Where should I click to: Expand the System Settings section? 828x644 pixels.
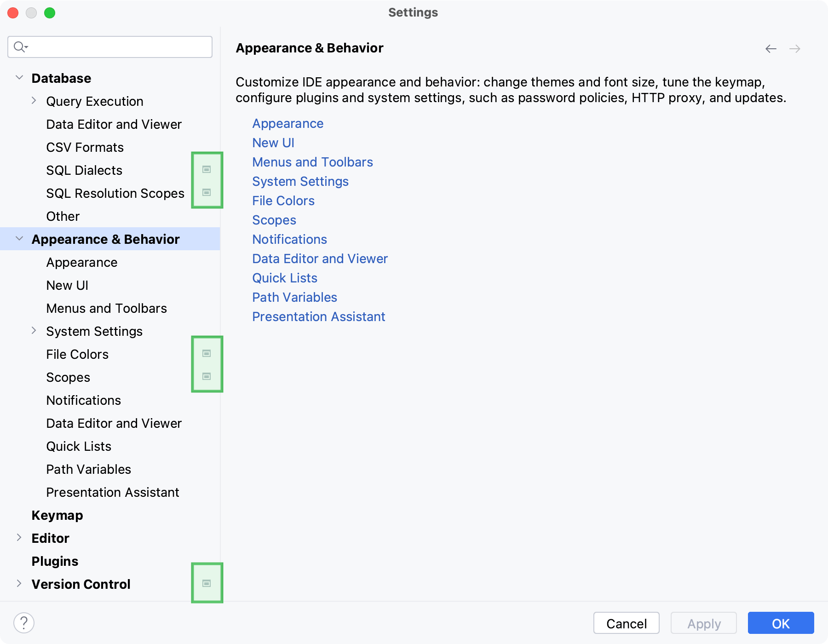(33, 331)
